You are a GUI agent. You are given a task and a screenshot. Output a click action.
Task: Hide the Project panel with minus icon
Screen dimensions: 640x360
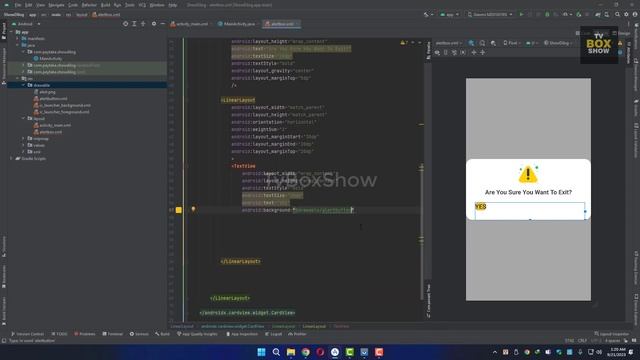tap(162, 24)
